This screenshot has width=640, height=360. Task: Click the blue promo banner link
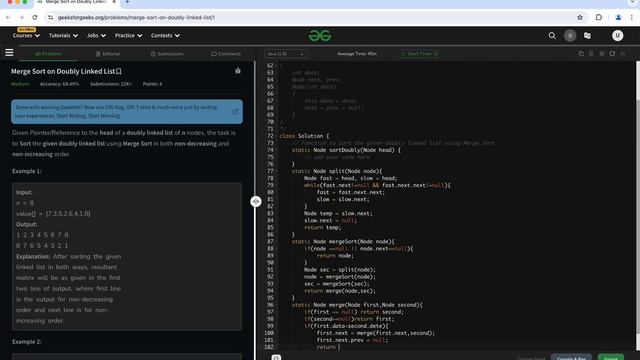tap(127, 111)
